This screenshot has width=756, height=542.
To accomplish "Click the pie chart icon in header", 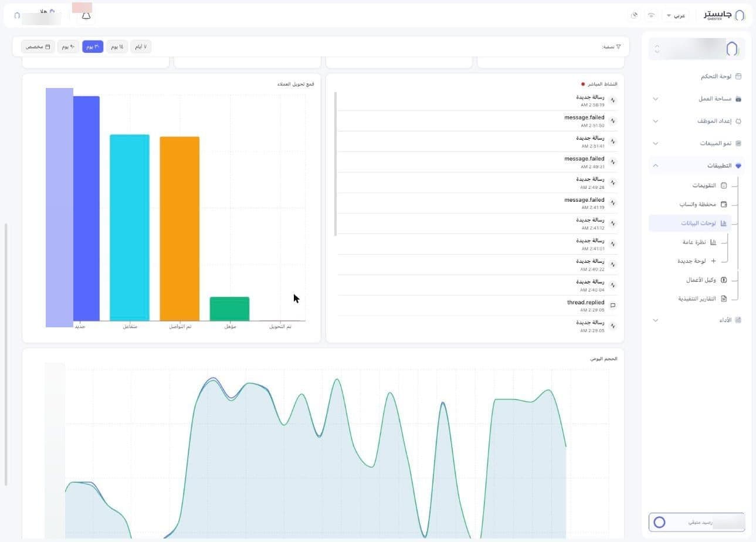I will pos(634,16).
